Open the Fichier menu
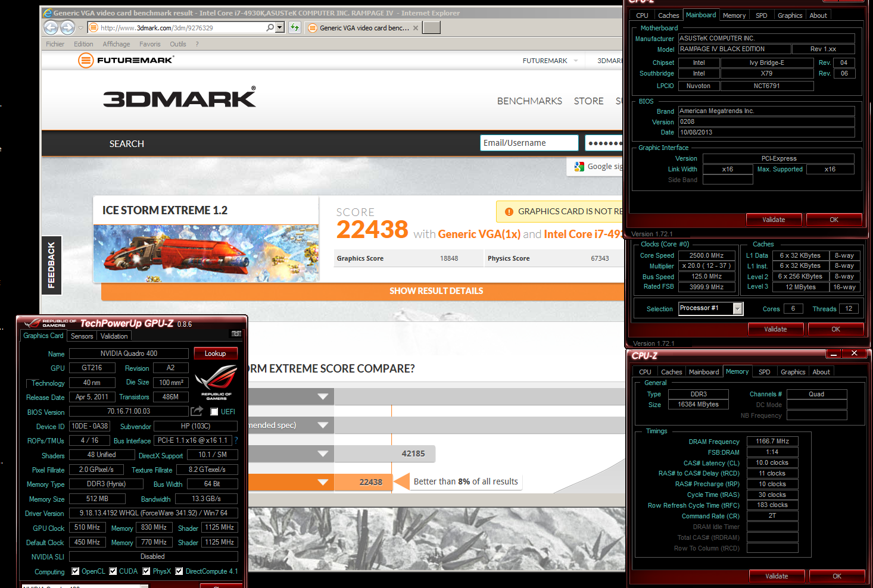Viewport: 873px width, 588px height. click(x=55, y=44)
